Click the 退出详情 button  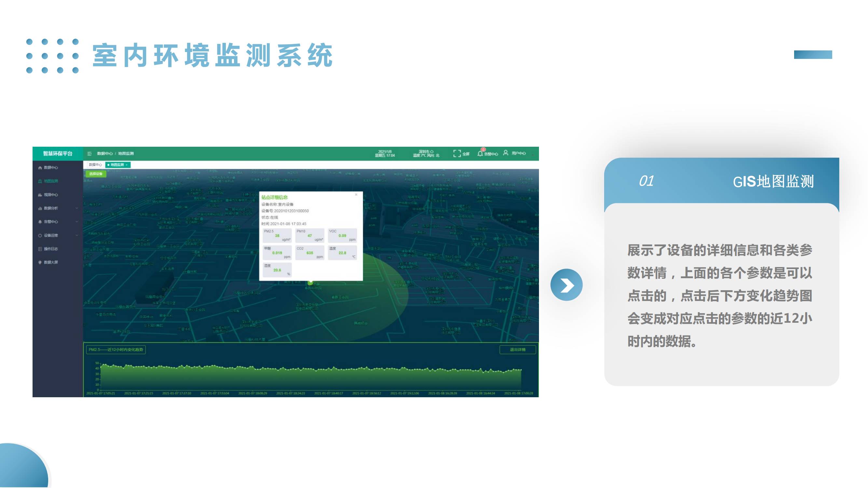coord(517,350)
